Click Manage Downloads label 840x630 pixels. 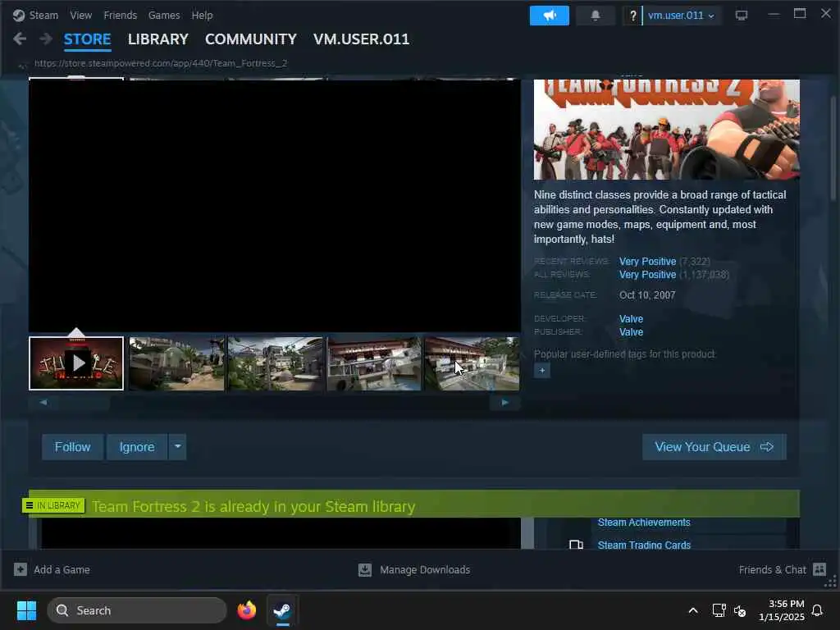click(x=425, y=569)
